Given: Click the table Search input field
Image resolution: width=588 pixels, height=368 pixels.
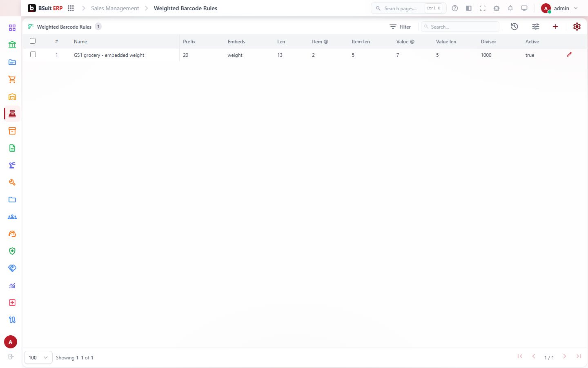Looking at the screenshot, I should [x=460, y=27].
